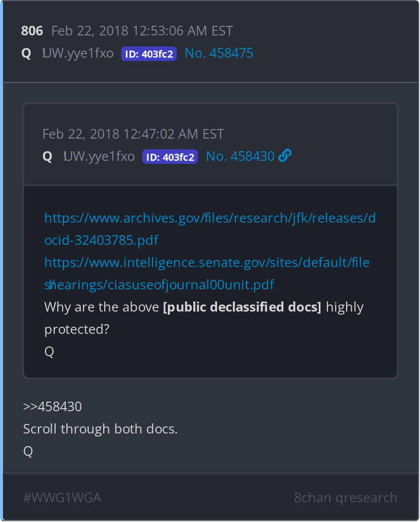Viewport: 420px width, 522px height.
Task: Open the intelligence.senate.gov hearings PDF link
Action: 207,273
